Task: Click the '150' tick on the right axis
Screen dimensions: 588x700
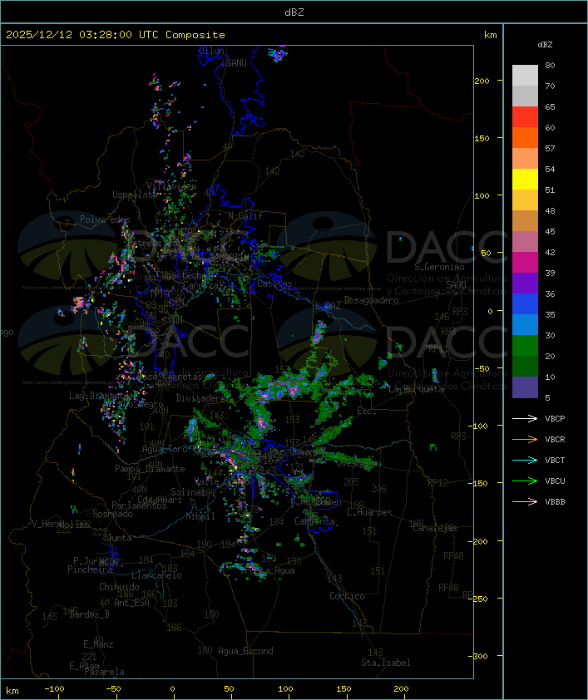Action: pyautogui.click(x=482, y=138)
